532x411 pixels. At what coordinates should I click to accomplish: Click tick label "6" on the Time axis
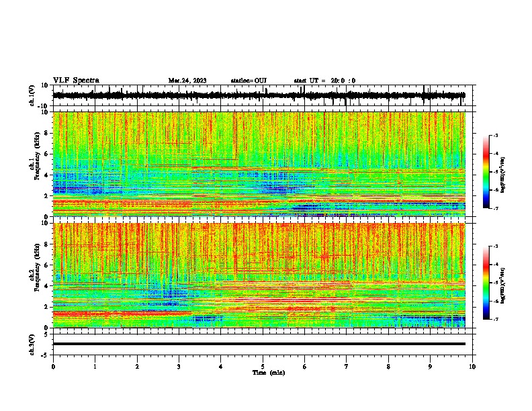[305, 367]
